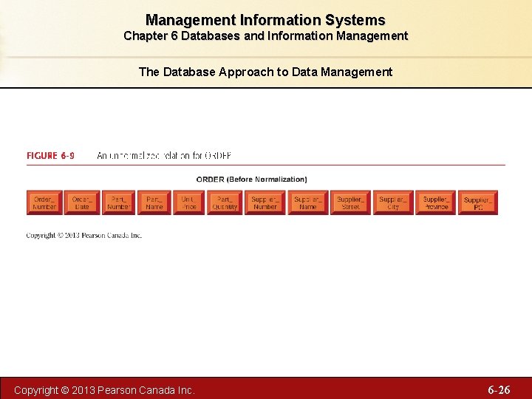
Task: Click the Supplier_Province field box
Action: pyautogui.click(x=436, y=202)
